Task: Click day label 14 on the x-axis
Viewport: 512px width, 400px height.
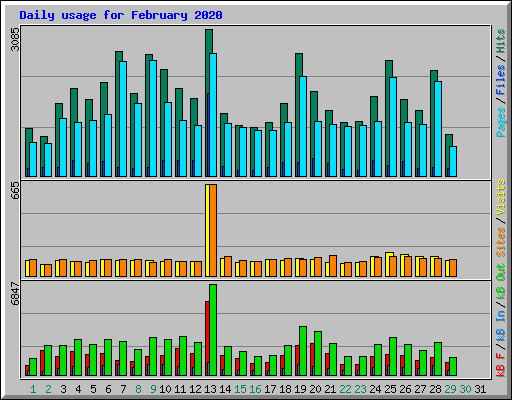Action: [x=225, y=389]
